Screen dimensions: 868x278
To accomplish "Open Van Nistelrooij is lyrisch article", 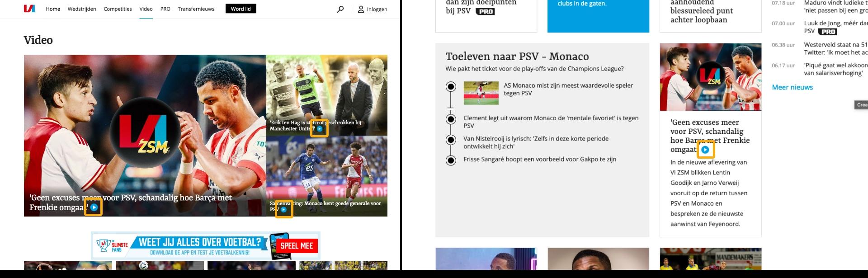I will pyautogui.click(x=536, y=142).
